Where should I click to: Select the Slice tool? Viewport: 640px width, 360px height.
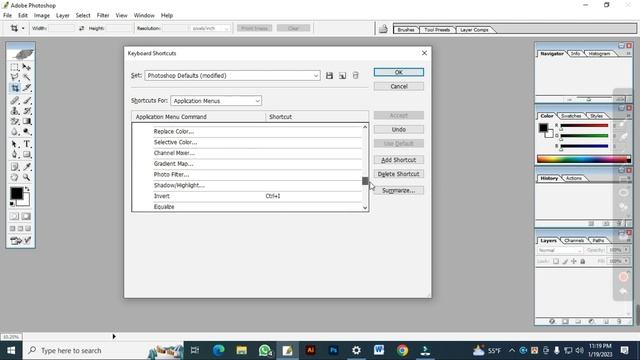tap(27, 88)
